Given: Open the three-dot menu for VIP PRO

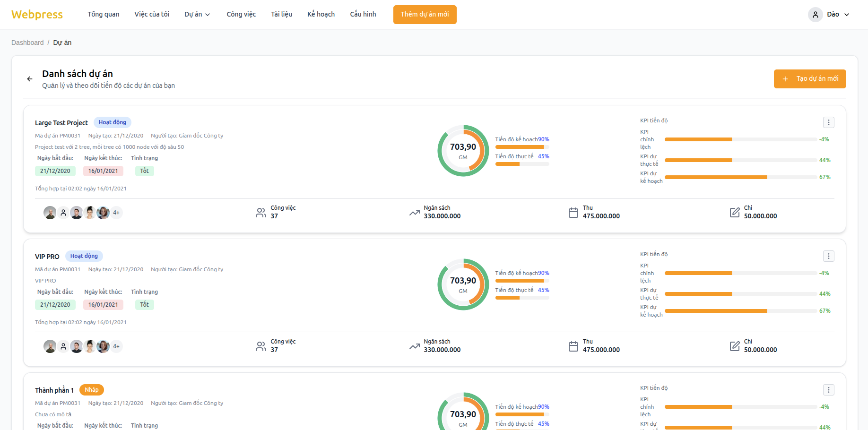Looking at the screenshot, I should [x=828, y=256].
